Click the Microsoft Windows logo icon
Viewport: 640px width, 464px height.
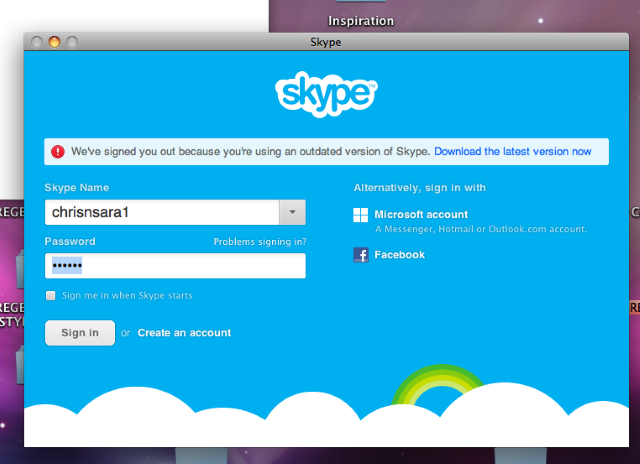[360, 215]
